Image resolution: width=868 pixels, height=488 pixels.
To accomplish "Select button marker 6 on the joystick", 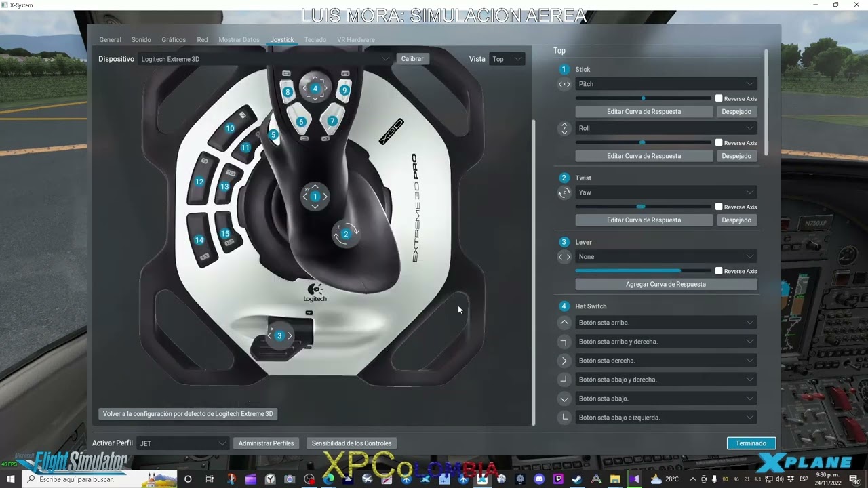I will (301, 122).
